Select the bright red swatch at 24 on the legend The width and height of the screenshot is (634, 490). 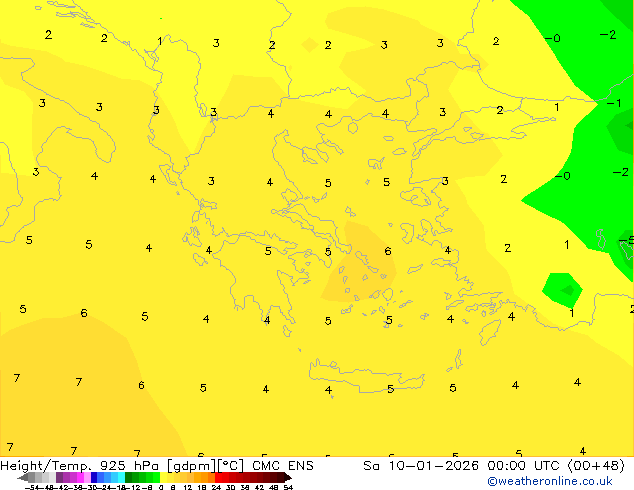tap(218, 477)
